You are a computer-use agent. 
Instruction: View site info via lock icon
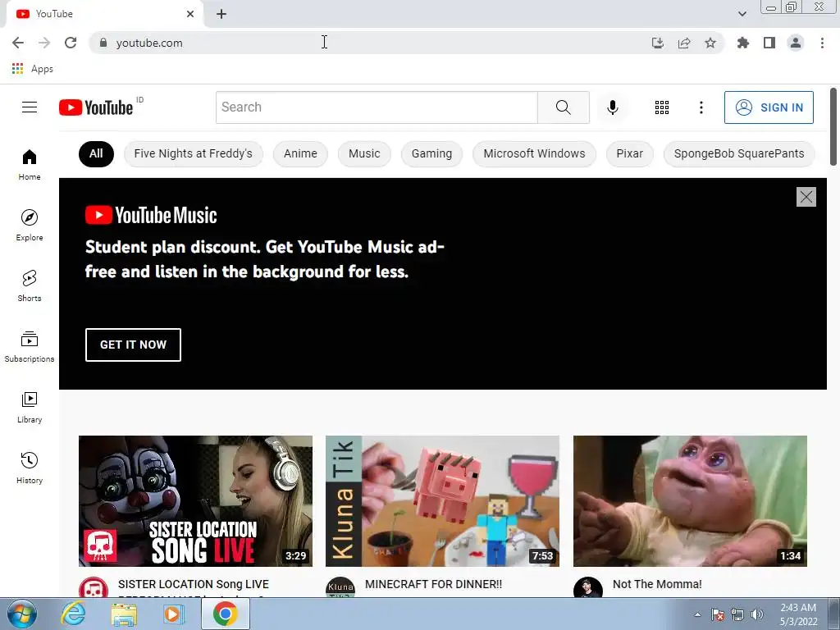103,43
